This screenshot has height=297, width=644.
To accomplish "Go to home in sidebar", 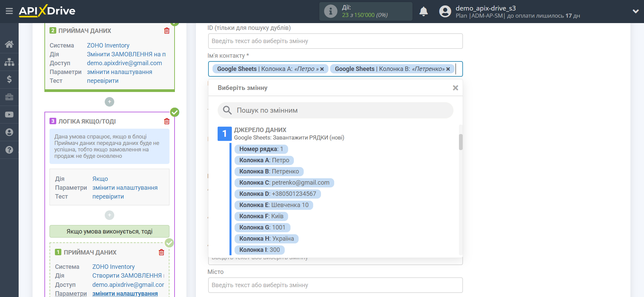I will point(9,44).
